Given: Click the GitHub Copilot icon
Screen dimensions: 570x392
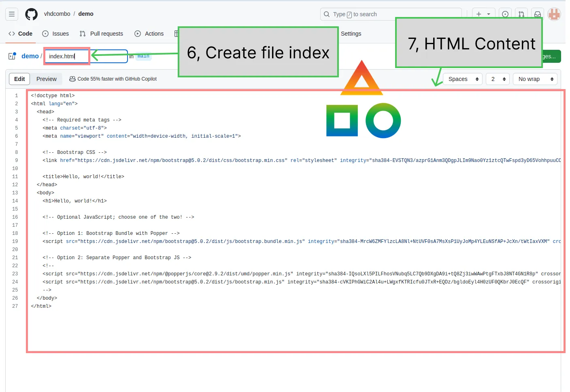Looking at the screenshot, I should [72, 79].
